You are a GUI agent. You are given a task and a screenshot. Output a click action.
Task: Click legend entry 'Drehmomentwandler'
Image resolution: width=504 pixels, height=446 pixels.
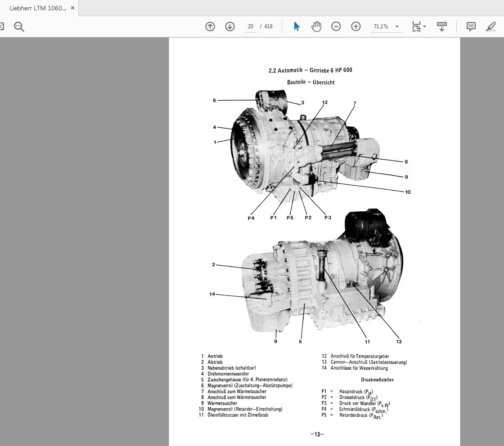[x=228, y=374]
